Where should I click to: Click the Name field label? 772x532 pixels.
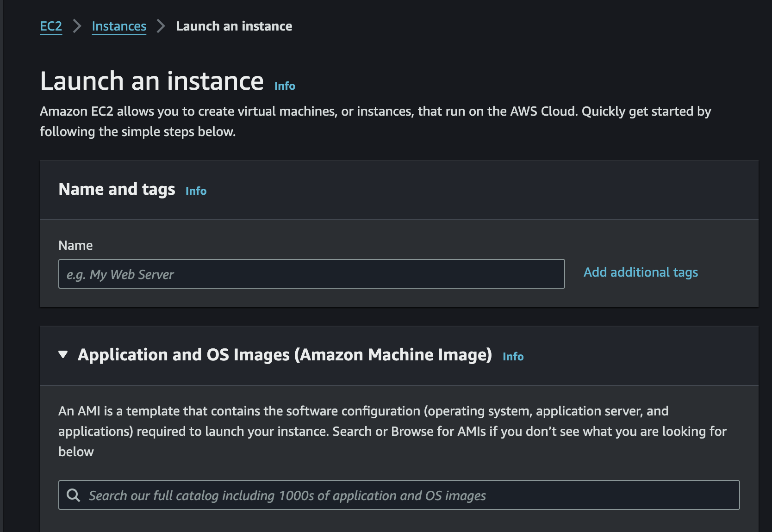pyautogui.click(x=75, y=245)
